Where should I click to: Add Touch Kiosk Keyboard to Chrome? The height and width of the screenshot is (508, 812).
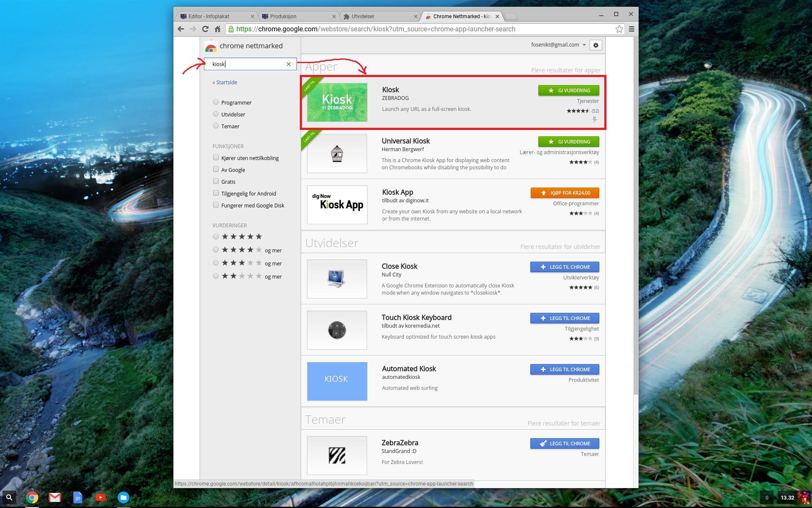click(x=565, y=318)
